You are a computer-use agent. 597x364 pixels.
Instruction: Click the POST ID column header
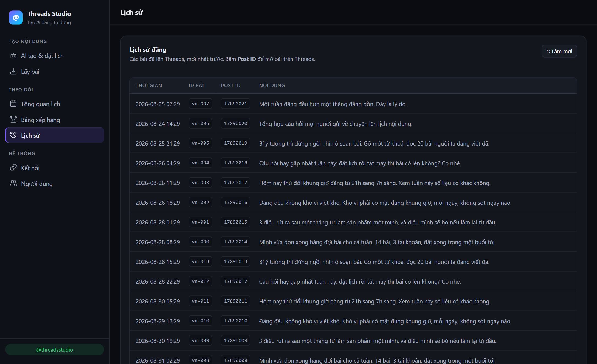[231, 85]
